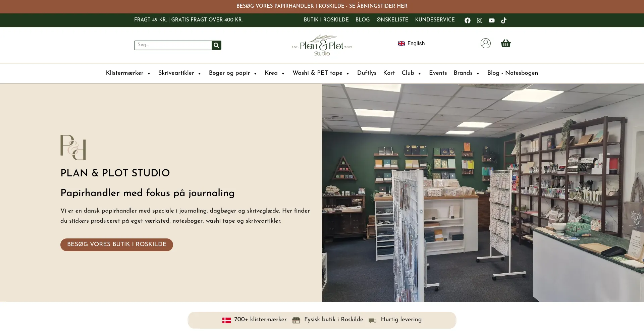Click the P&P monogram logo in hero
The width and height of the screenshot is (644, 333).
[73, 148]
